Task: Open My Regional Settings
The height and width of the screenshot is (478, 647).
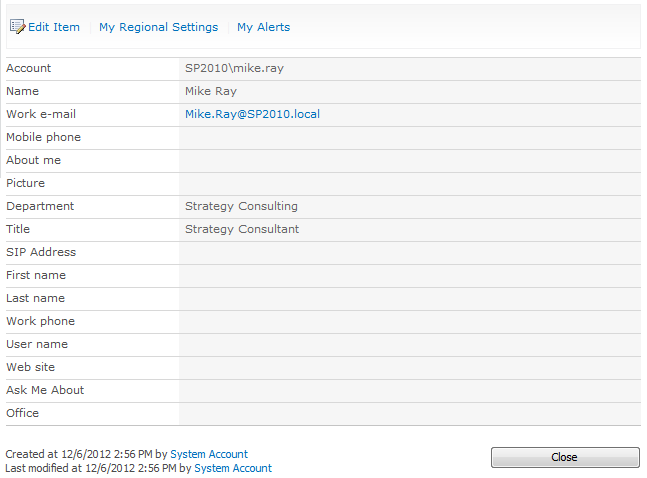Action: point(158,27)
